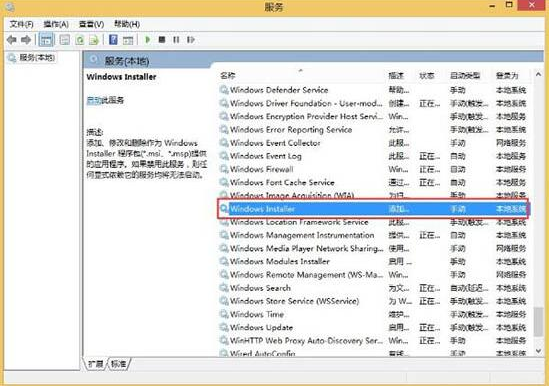Select Windows Event Log service
Image resolution: width=549 pixels, height=386 pixels.
[x=373, y=156]
